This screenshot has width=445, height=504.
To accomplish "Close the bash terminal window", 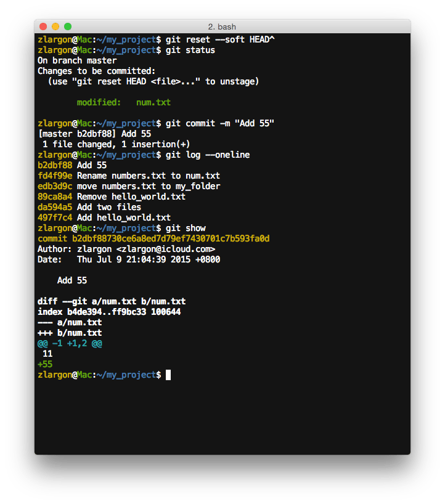I will [x=43, y=26].
